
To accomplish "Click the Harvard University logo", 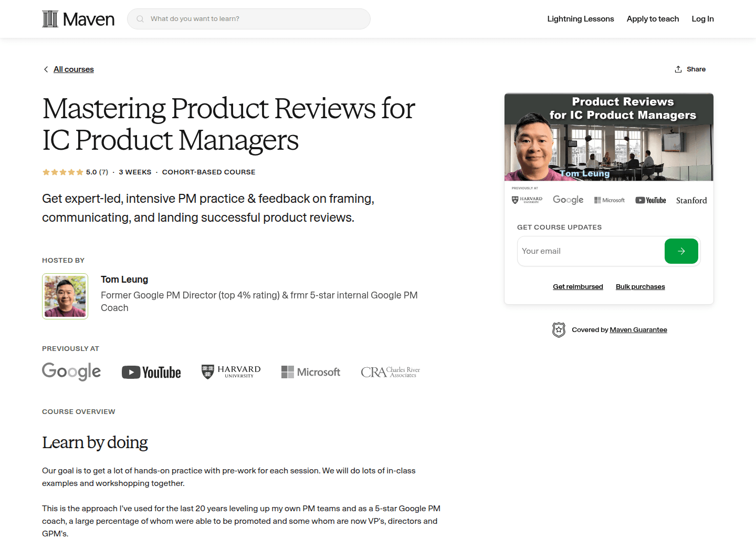I will point(230,371).
